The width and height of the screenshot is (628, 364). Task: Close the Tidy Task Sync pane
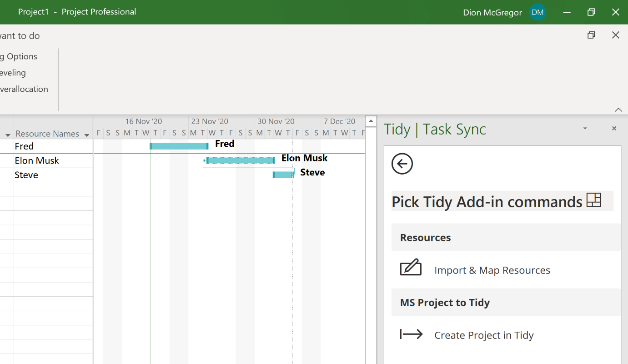pyautogui.click(x=614, y=129)
